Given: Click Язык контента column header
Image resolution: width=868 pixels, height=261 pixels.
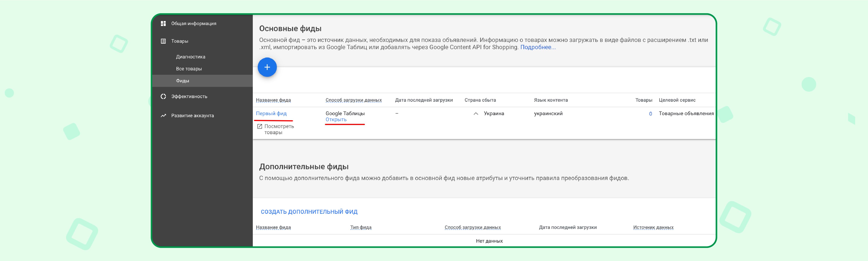Looking at the screenshot, I should pos(551,100).
